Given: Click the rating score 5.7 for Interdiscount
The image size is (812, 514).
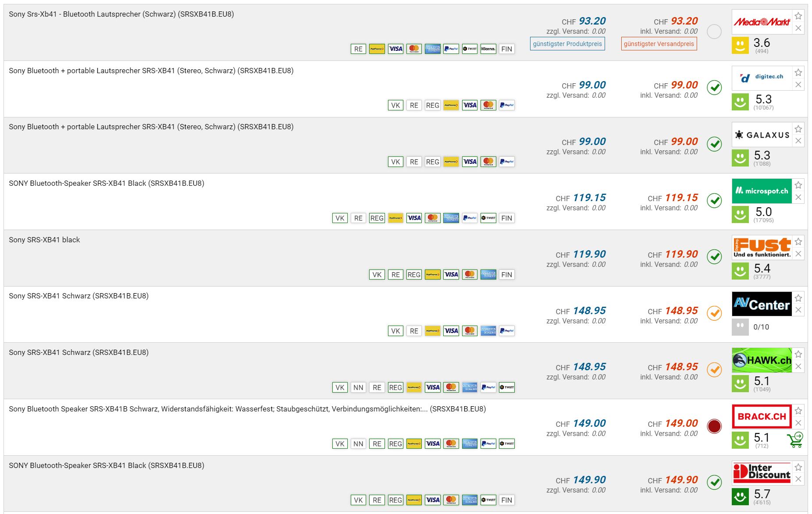Looking at the screenshot, I should tap(762, 494).
